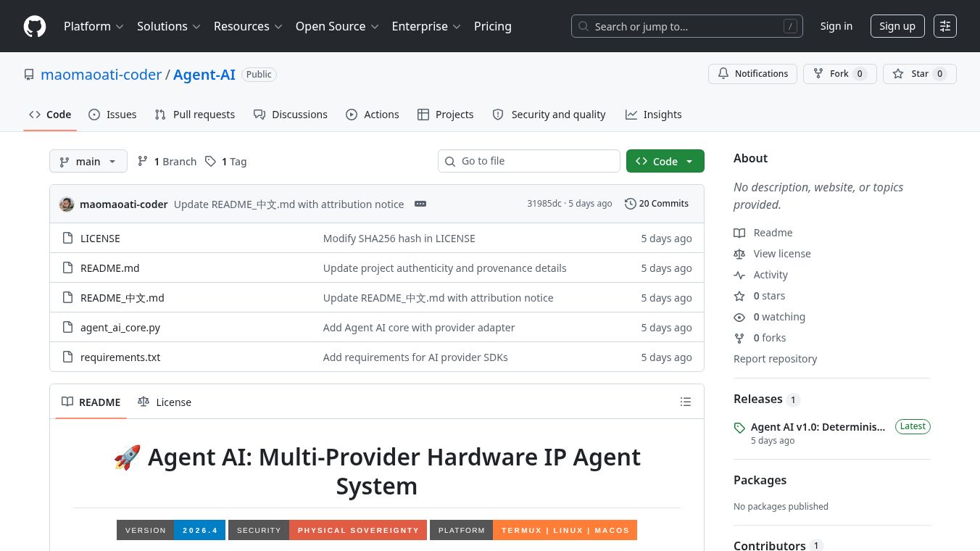Image resolution: width=980 pixels, height=551 pixels.
Task: Click the Sign up button
Action: pyautogui.click(x=897, y=26)
